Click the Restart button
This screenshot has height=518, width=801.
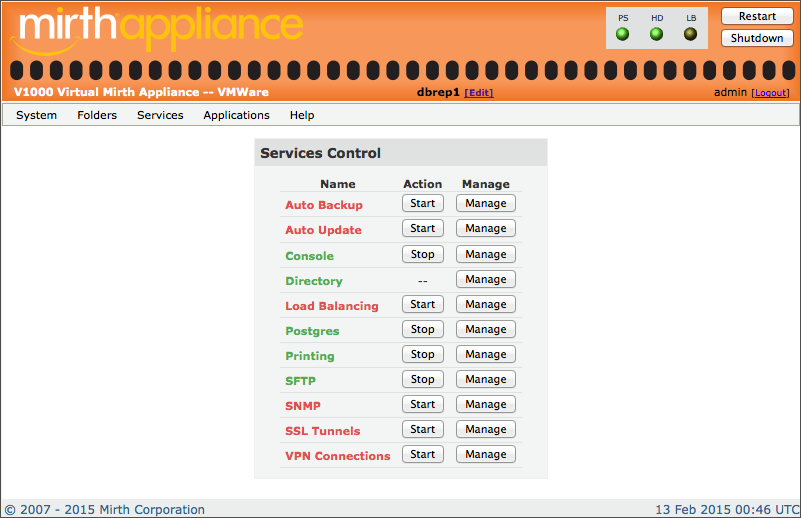(x=757, y=16)
